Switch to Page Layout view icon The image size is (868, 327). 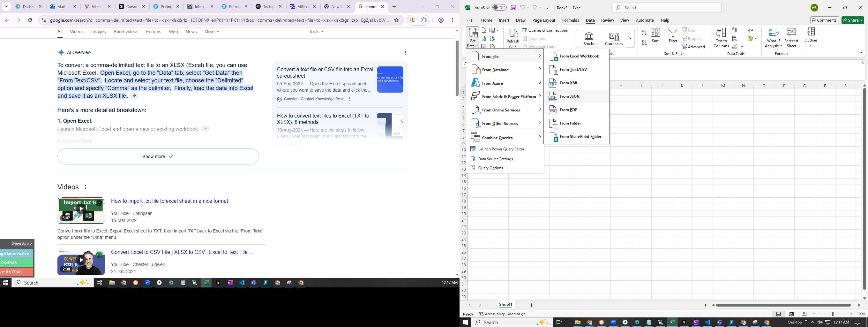[x=791, y=314]
